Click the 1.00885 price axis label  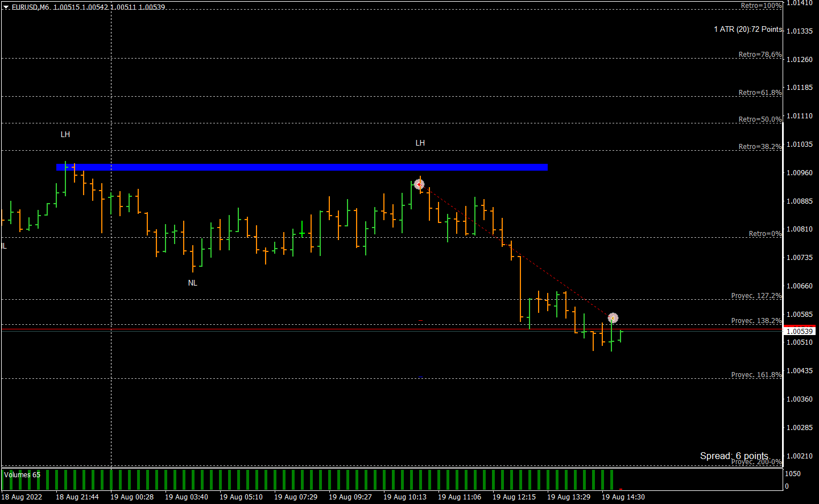800,201
